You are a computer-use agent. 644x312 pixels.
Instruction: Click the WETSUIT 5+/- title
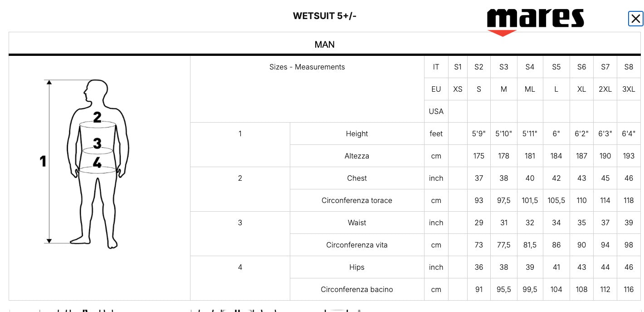(325, 16)
